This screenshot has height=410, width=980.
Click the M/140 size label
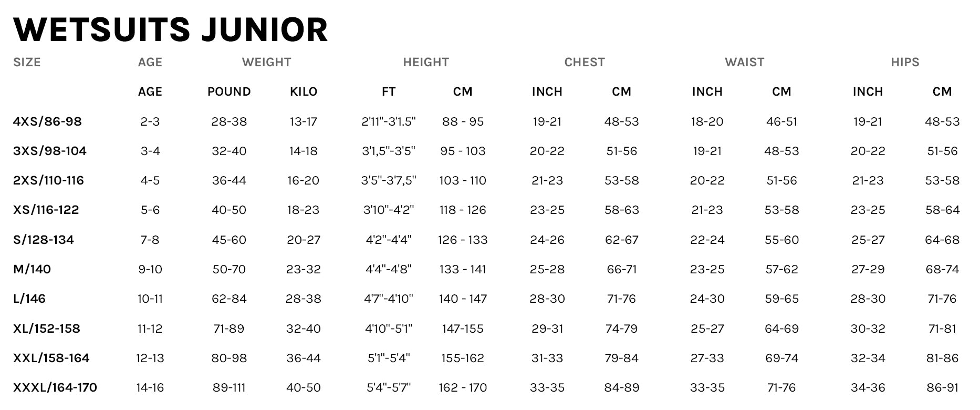(32, 269)
